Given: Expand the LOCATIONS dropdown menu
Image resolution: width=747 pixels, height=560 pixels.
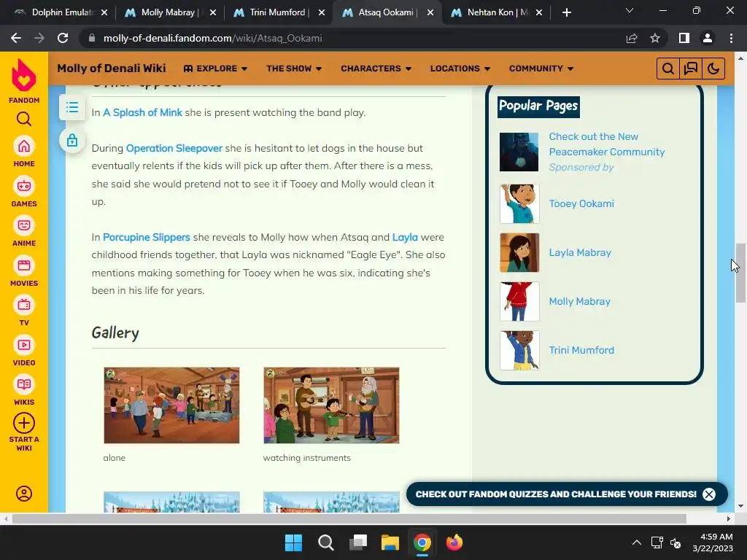Looking at the screenshot, I should (x=460, y=69).
